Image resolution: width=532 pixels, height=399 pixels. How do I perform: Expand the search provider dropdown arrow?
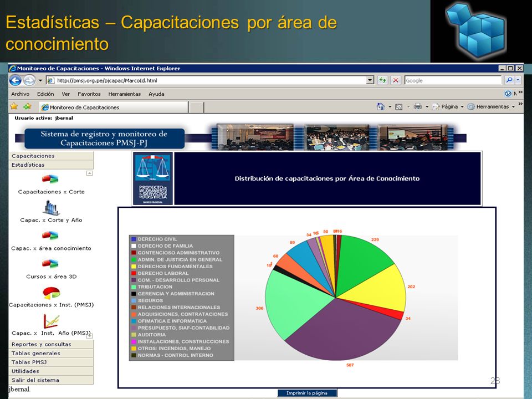tap(518, 80)
